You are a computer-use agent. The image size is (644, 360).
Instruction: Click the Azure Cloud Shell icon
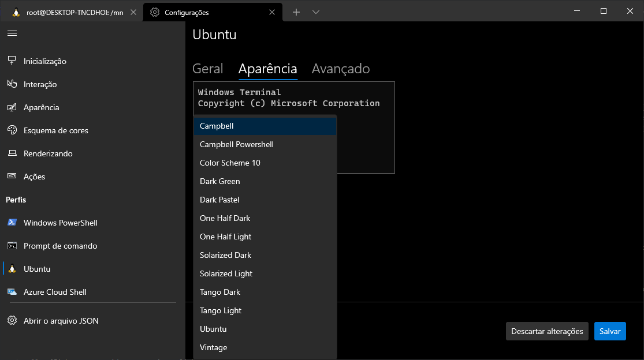point(12,291)
